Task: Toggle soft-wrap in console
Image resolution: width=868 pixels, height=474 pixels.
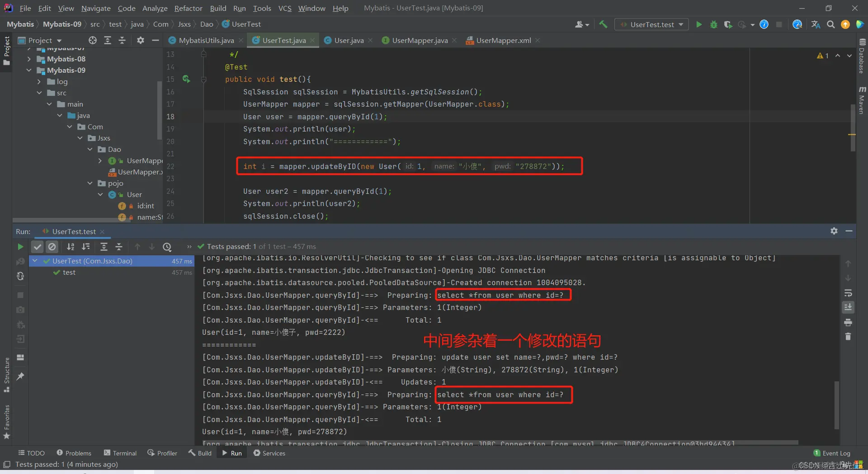Action: pyautogui.click(x=848, y=293)
